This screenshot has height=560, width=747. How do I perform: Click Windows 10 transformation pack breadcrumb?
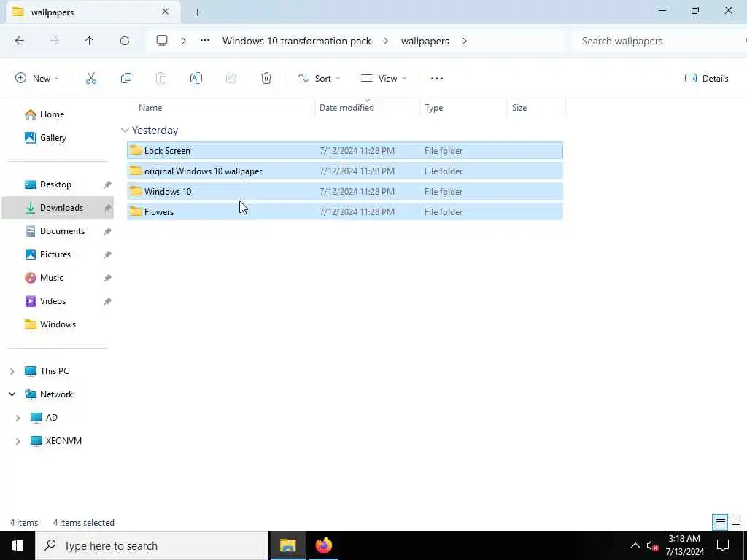tap(297, 41)
